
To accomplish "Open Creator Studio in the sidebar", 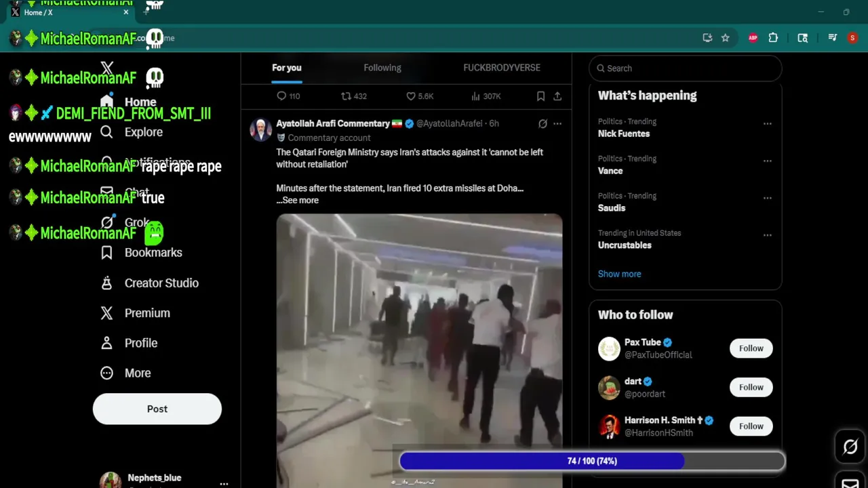I will [x=150, y=283].
